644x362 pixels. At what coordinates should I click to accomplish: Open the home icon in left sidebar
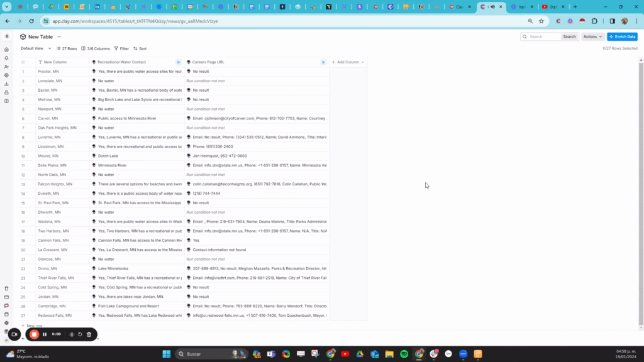click(6, 49)
